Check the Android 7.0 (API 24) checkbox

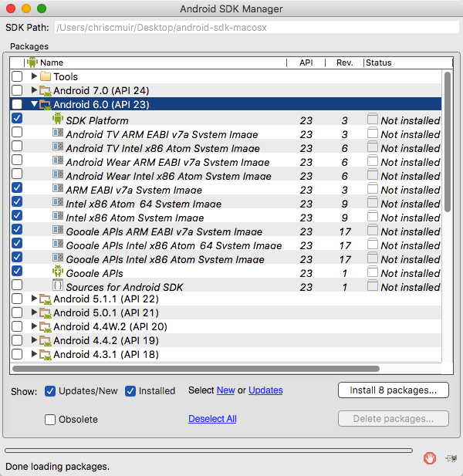17,90
